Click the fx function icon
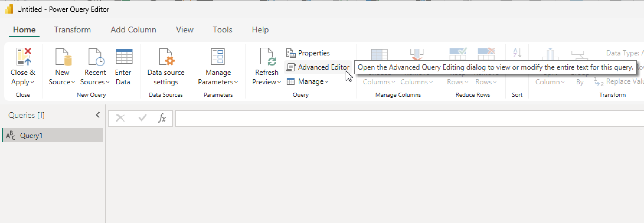The width and height of the screenshot is (644, 223). (162, 118)
